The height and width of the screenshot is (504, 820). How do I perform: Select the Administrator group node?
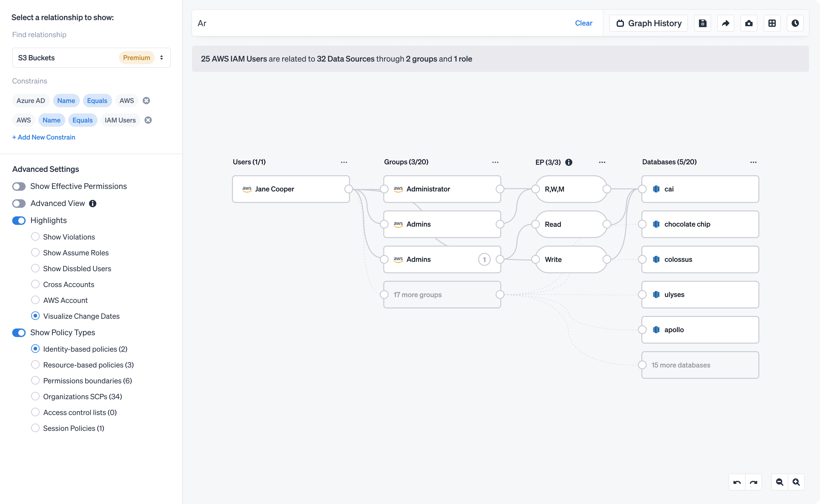(442, 189)
